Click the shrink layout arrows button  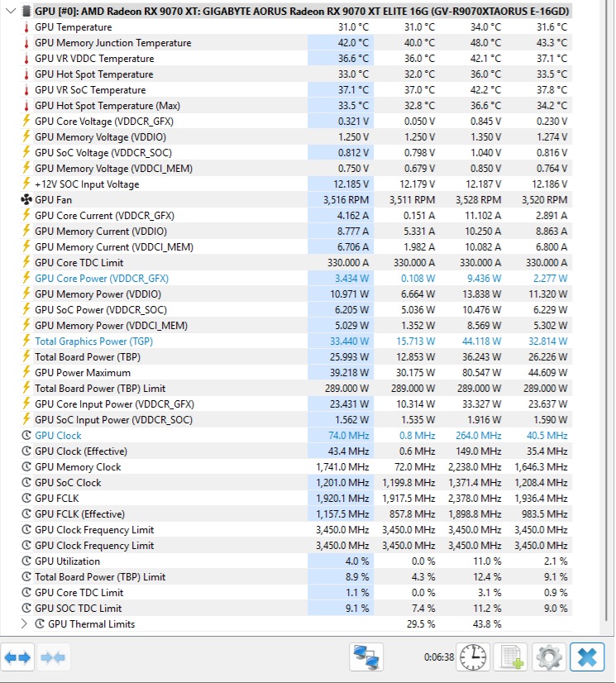click(53, 657)
